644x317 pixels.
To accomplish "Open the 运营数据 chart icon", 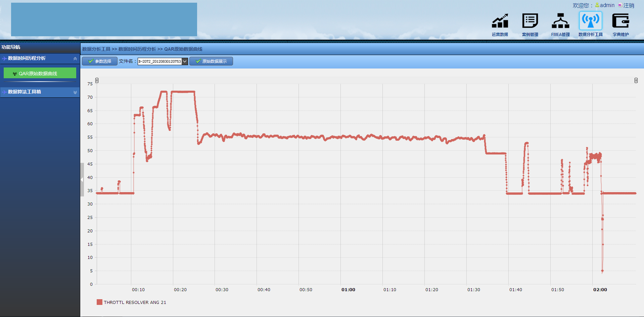I will point(500,21).
